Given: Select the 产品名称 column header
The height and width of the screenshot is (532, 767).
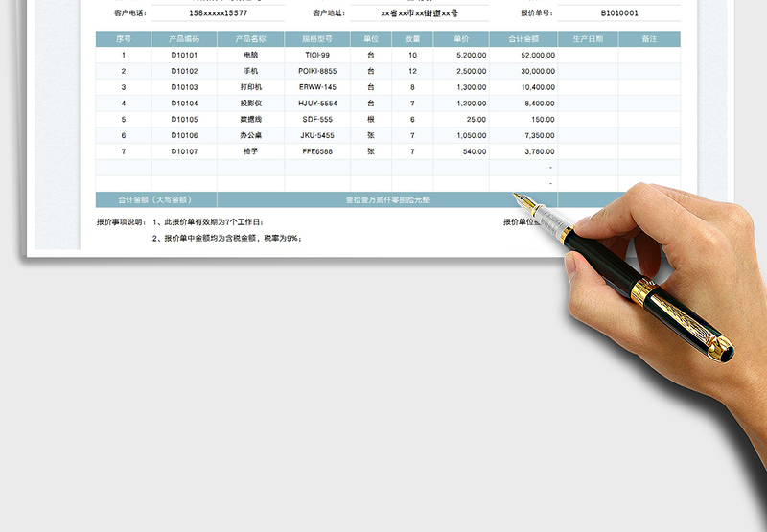Looking at the screenshot, I should click(250, 39).
